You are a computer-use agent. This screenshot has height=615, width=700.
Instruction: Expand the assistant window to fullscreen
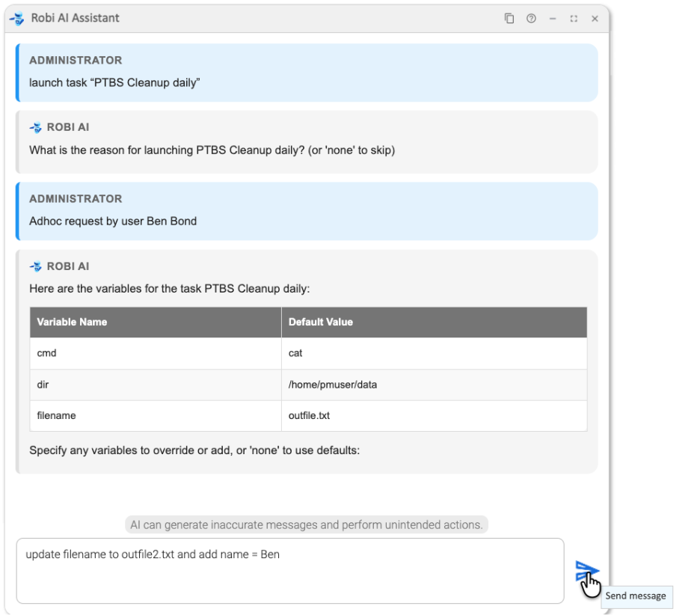click(574, 19)
